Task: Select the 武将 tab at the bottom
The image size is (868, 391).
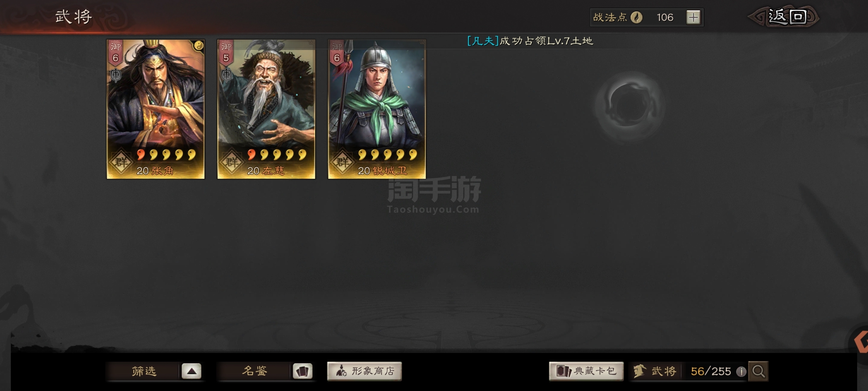Action: (655, 371)
